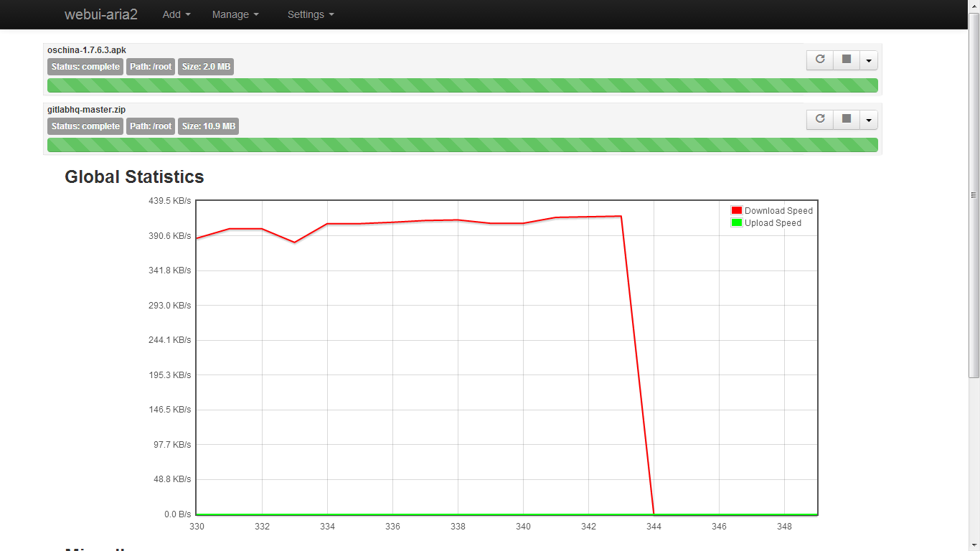Click 'Status: complete' badge of oschina-1.7.6.3.apk
Image resolution: width=980 pixels, height=551 pixels.
point(85,67)
